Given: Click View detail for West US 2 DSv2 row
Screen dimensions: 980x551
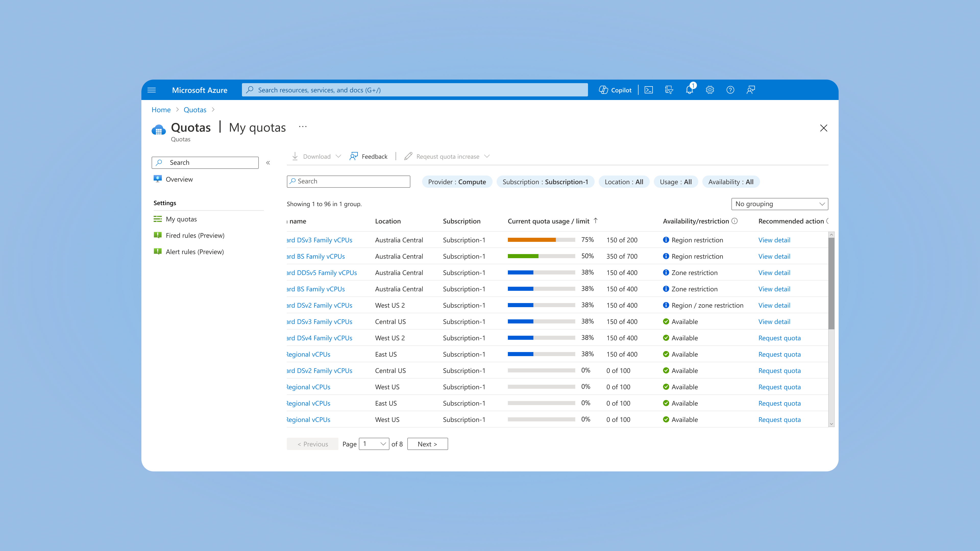Looking at the screenshot, I should [x=774, y=305].
